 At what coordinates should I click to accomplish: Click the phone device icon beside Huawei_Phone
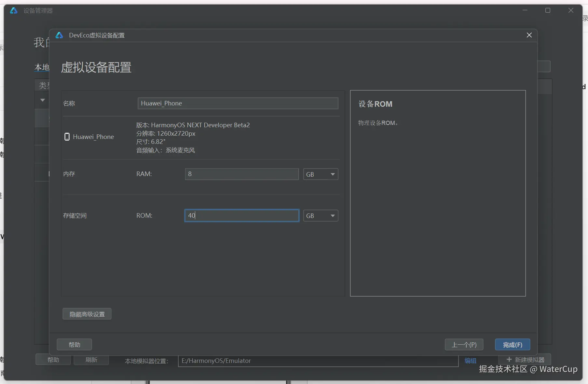67,137
